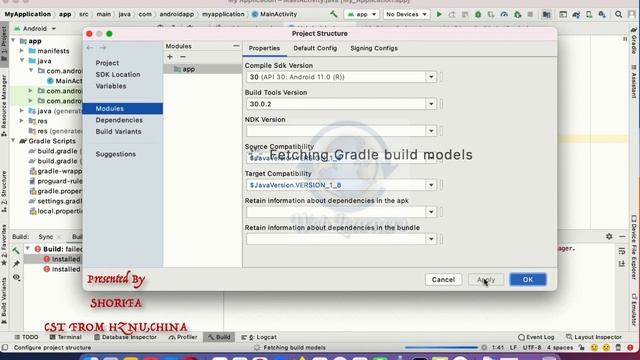Click the forward arrow in Project Structure
Image resolution: width=640 pixels, height=360 pixels.
pyautogui.click(x=103, y=48)
